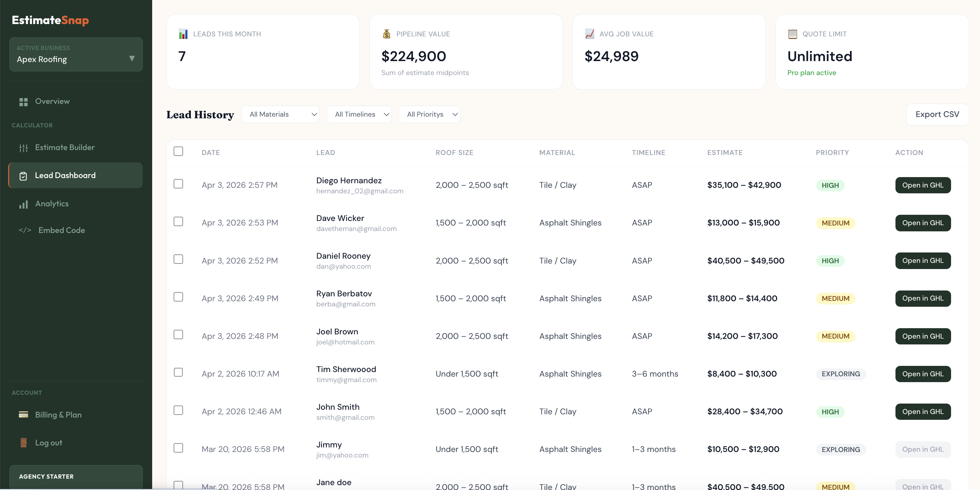
Task: Click the money bag Pipeline Value icon
Action: [x=387, y=33]
